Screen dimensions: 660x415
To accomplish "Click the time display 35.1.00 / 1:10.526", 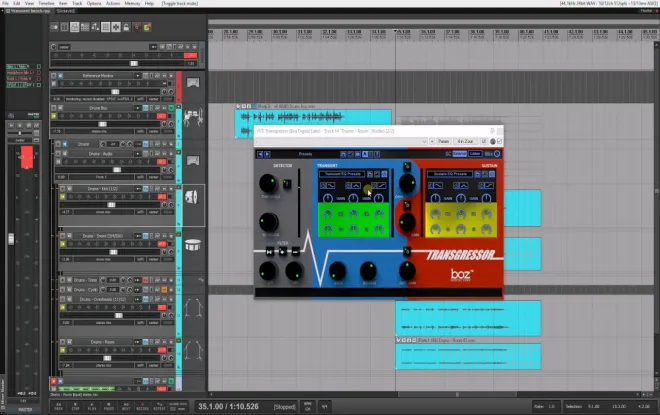I will tap(229, 407).
